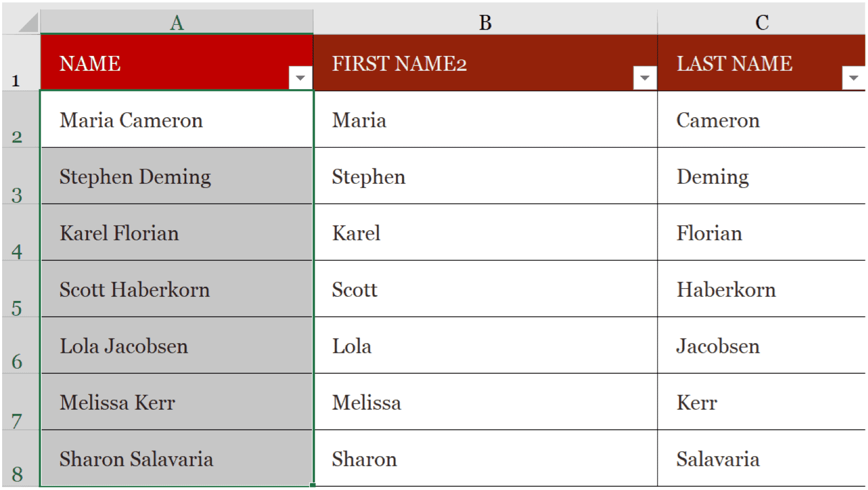Open the NAME column filter dropdown
The image size is (868, 490).
point(300,78)
